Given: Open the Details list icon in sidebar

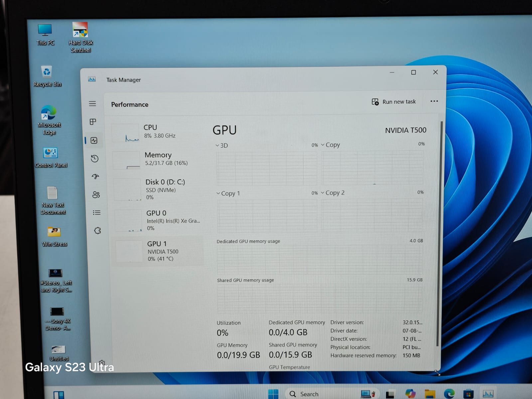Looking at the screenshot, I should pos(97,212).
